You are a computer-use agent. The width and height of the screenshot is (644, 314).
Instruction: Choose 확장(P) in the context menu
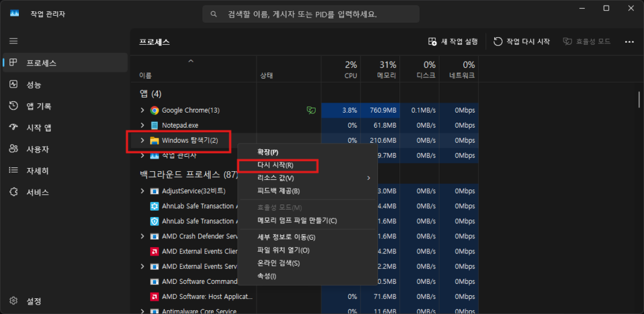[x=308, y=152]
